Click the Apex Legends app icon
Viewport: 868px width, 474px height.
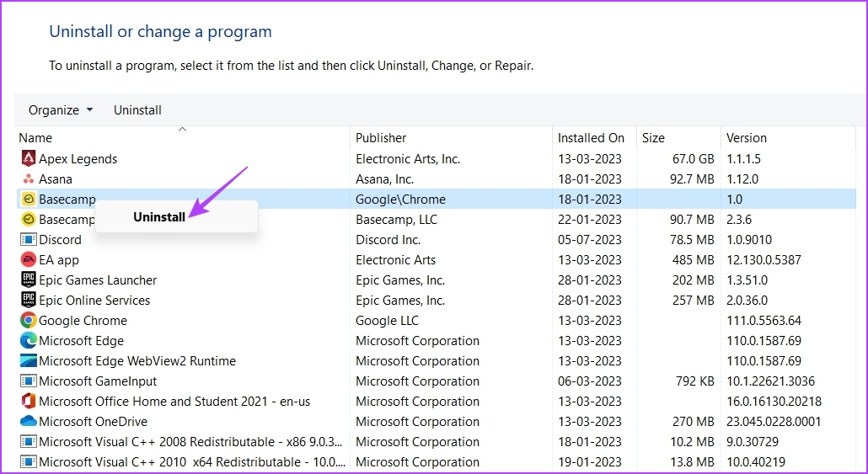click(29, 159)
